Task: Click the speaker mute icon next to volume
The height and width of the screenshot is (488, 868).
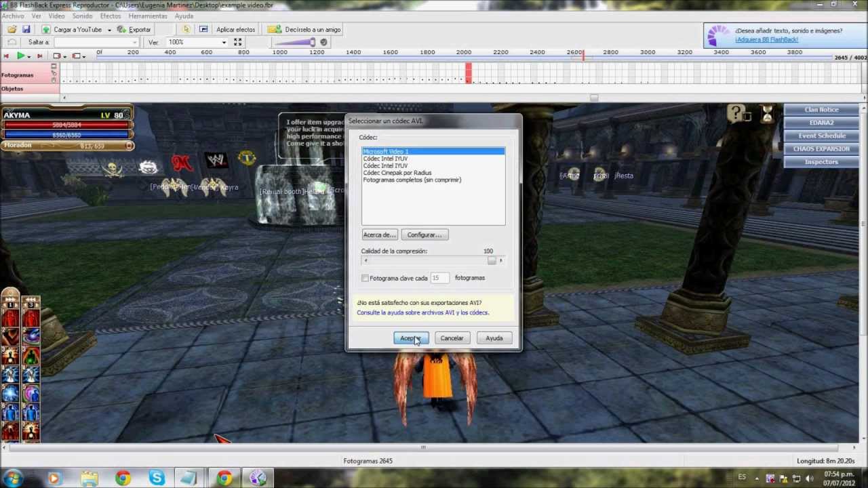Action: 323,42
